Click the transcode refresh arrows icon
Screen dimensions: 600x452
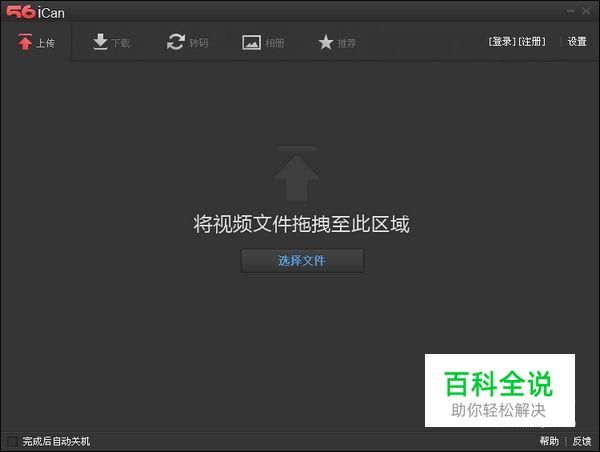(x=176, y=42)
